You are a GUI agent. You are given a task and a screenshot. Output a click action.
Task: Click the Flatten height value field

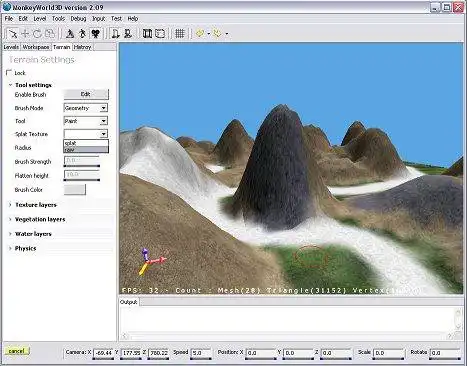coord(82,174)
